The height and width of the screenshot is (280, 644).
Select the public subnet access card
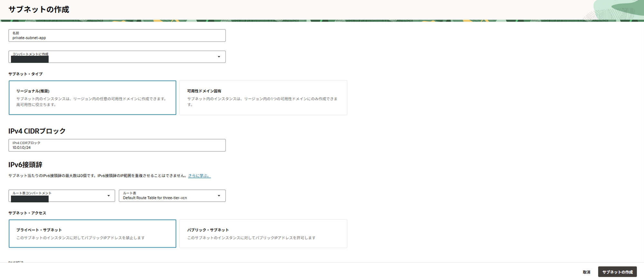tap(263, 234)
